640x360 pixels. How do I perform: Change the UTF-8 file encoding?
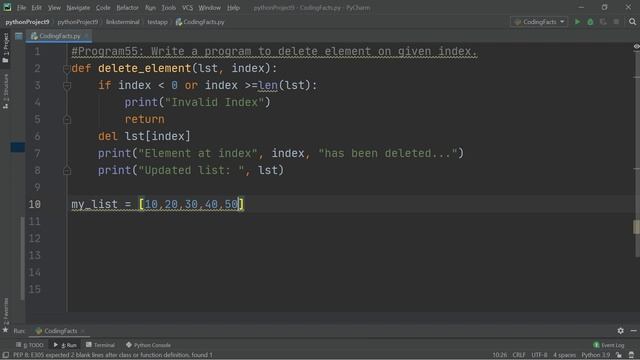(x=539, y=355)
